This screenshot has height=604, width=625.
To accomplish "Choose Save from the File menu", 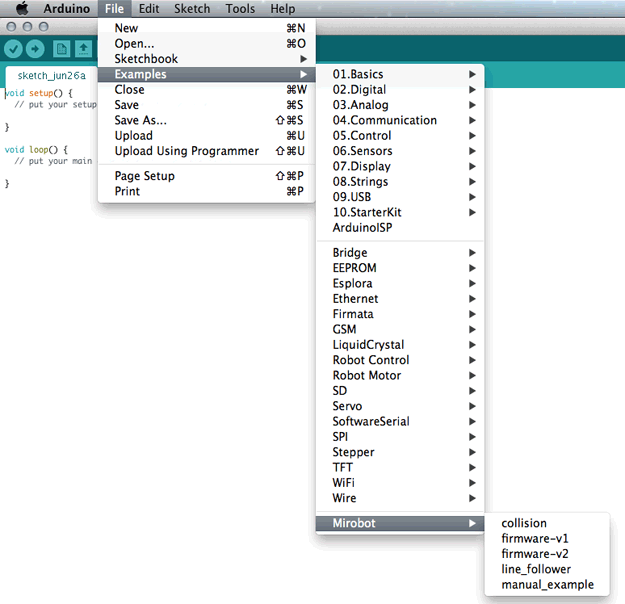I will point(206,105).
